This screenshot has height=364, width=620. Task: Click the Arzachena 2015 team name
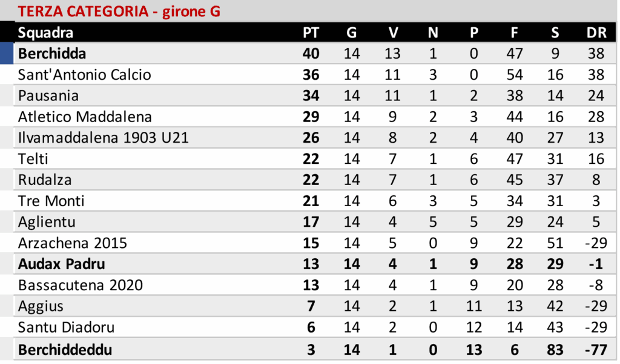pos(73,243)
